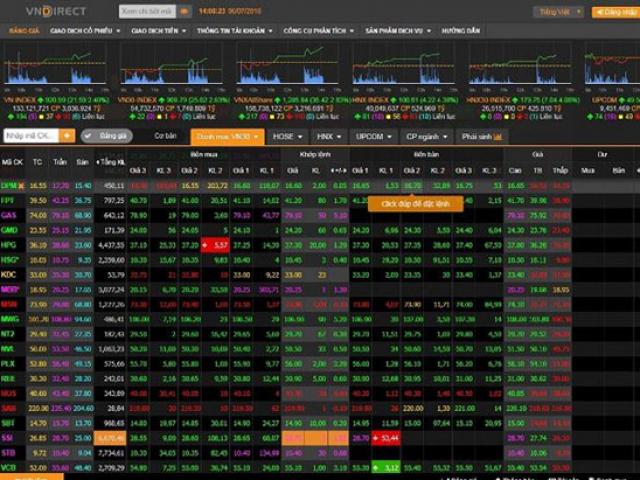Open stock code HPG

click(x=8, y=245)
